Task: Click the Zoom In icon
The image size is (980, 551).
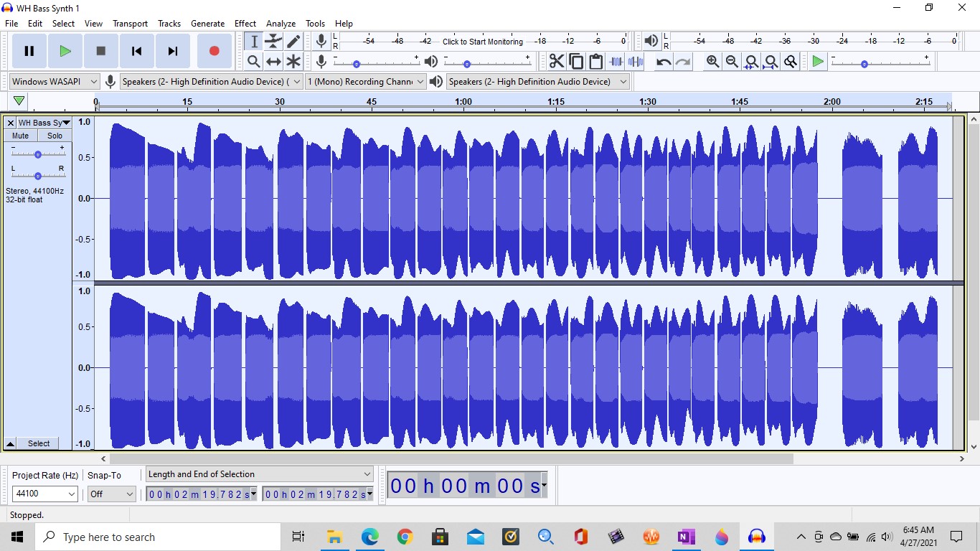Action: pyautogui.click(x=712, y=62)
